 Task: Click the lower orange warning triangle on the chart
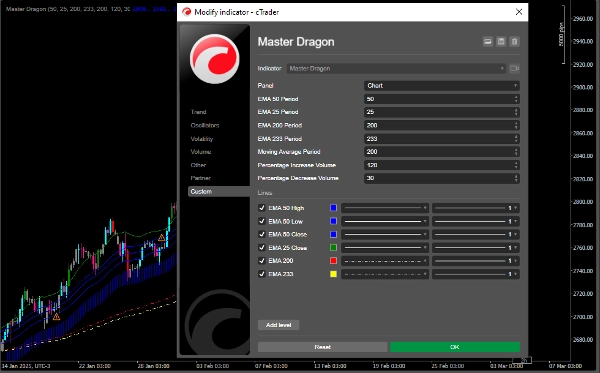(56, 316)
